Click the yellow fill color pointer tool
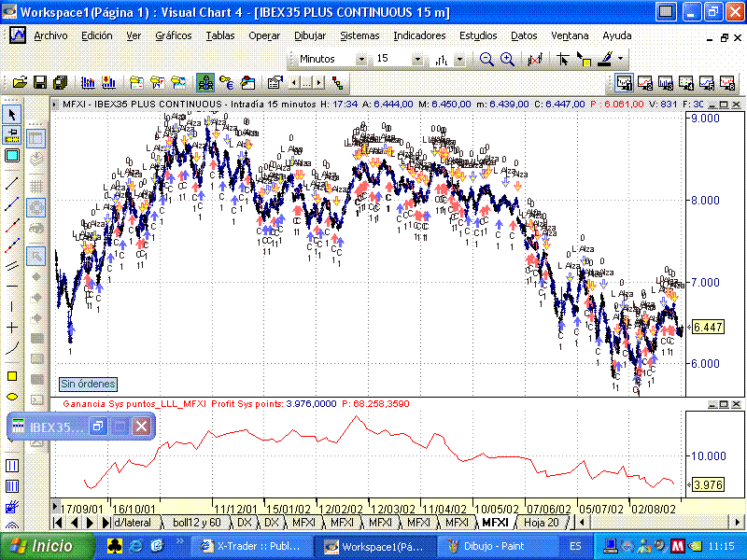The height and width of the screenshot is (560, 747). 584,60
